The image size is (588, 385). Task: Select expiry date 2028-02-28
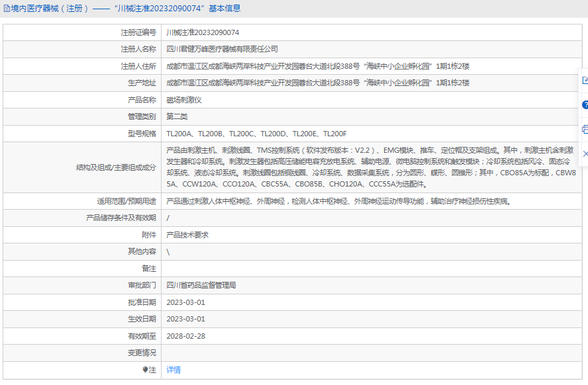coord(186,336)
